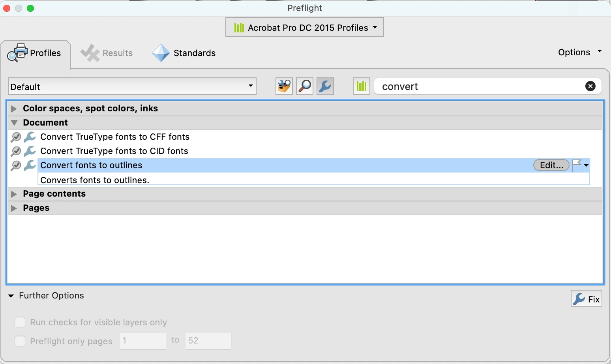The height and width of the screenshot is (364, 611).
Task: Click check icon of Convert fonts to outlines
Action: click(16, 165)
